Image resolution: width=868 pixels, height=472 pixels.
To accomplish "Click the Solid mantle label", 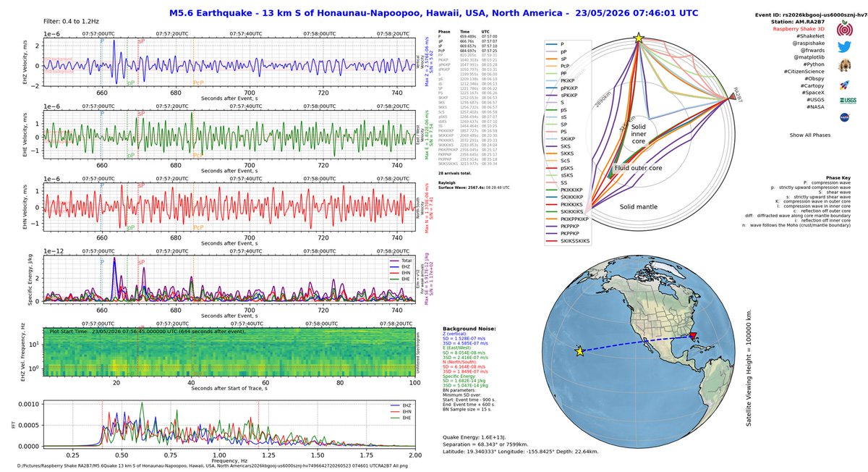I will click(639, 207).
